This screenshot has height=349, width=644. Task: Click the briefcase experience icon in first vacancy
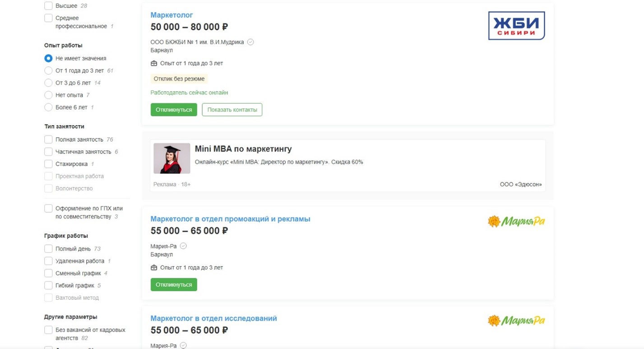tap(154, 63)
